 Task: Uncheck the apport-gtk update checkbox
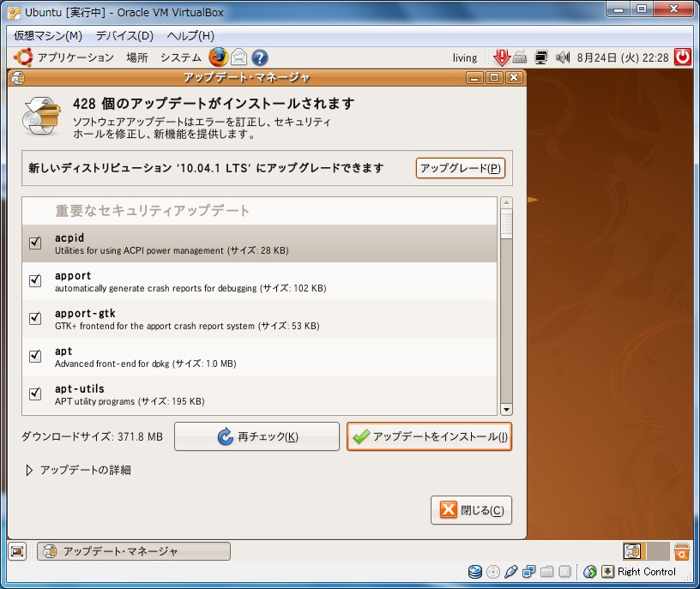tap(35, 319)
